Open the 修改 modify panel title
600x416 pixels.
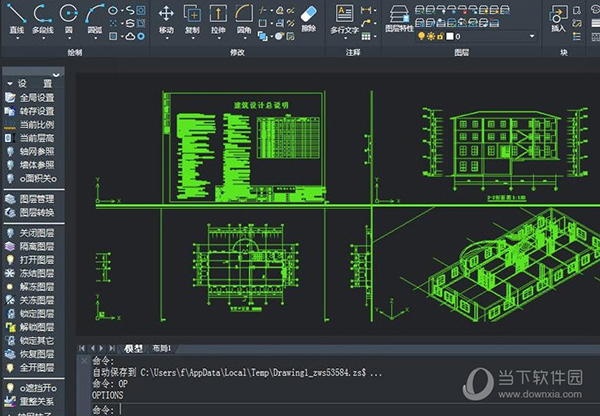tap(237, 52)
